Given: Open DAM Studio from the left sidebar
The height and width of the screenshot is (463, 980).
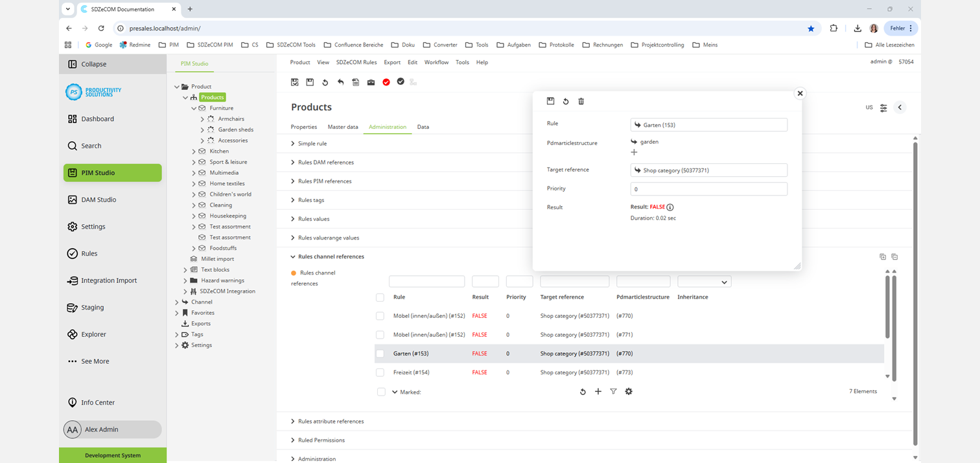Looking at the screenshot, I should tap(99, 200).
